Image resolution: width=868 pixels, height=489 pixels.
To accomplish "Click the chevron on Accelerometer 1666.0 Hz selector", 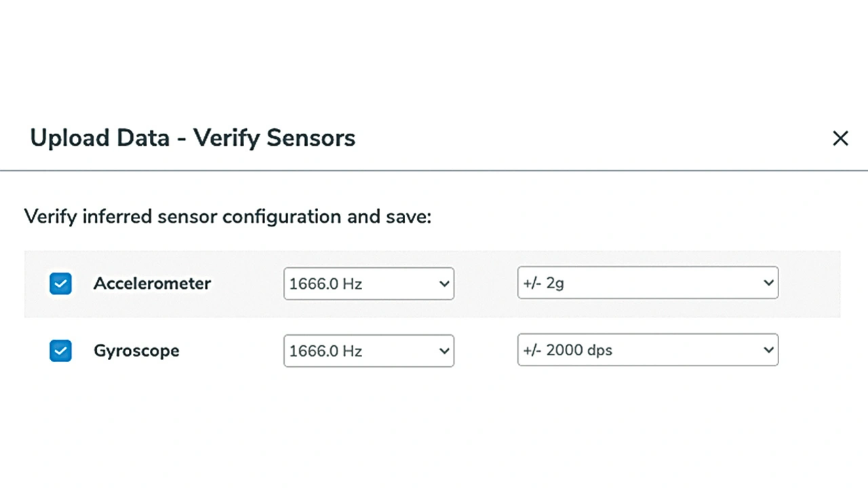I will (x=444, y=283).
